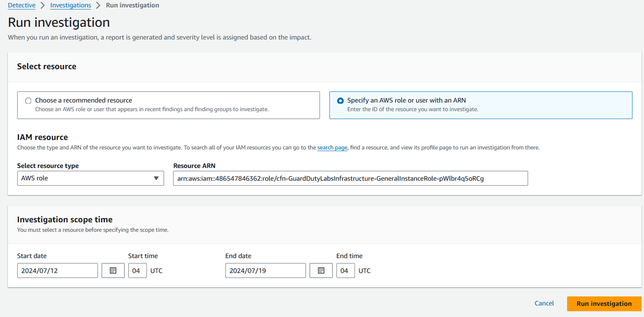The image size is (644, 317).
Task: Click the 'Select resource' section heading
Action: (x=47, y=66)
